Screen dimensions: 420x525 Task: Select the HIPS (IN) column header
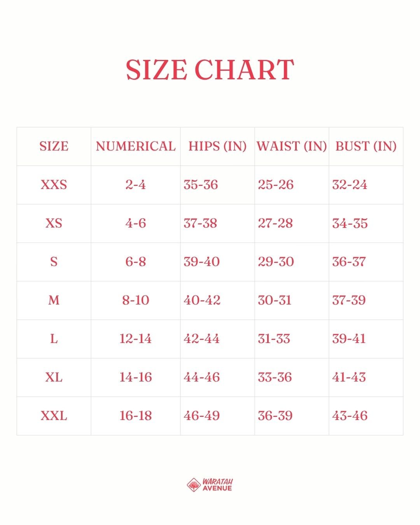(217, 146)
